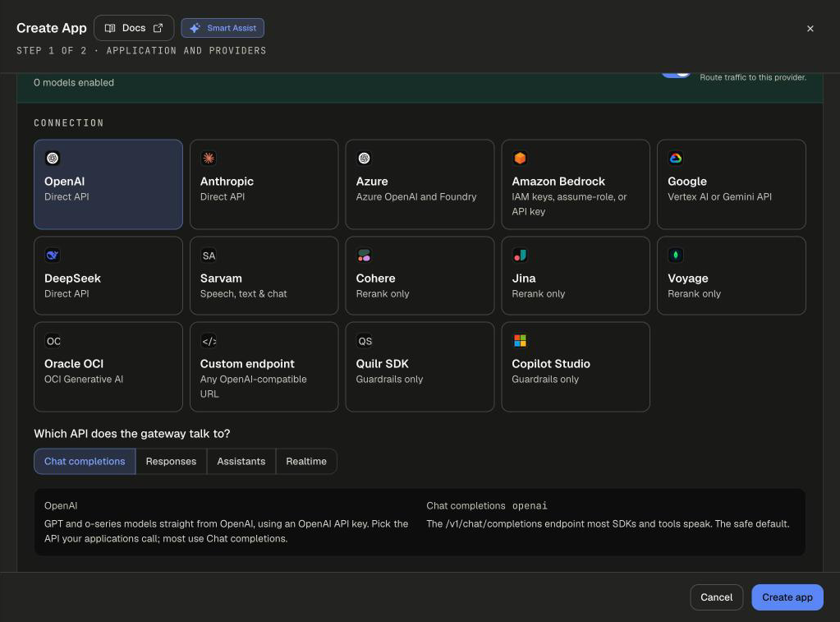Choose the Cohere provider name
Viewport: 840px width, 622px height.
click(375, 279)
